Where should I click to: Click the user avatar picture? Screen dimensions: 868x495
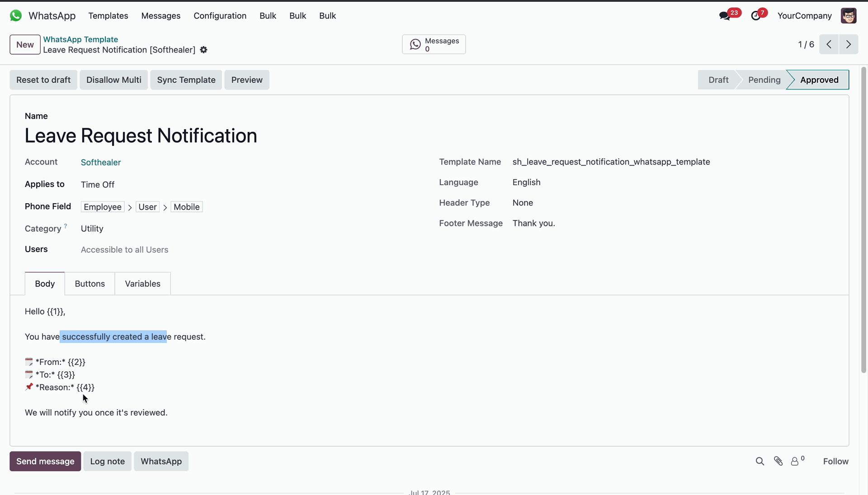coord(848,16)
